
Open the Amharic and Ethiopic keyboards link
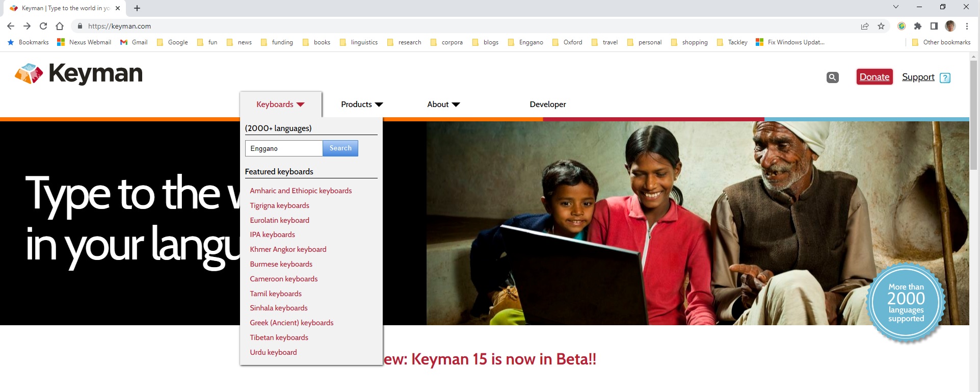(301, 191)
